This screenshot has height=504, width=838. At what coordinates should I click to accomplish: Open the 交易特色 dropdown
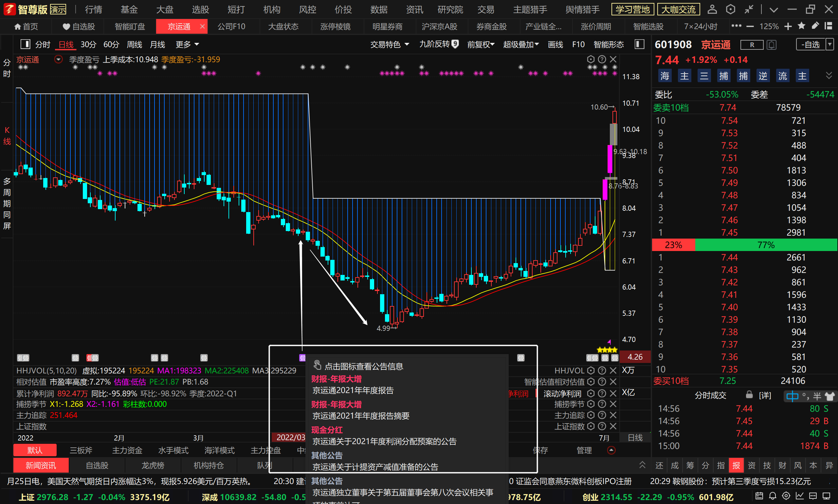pyautogui.click(x=390, y=45)
